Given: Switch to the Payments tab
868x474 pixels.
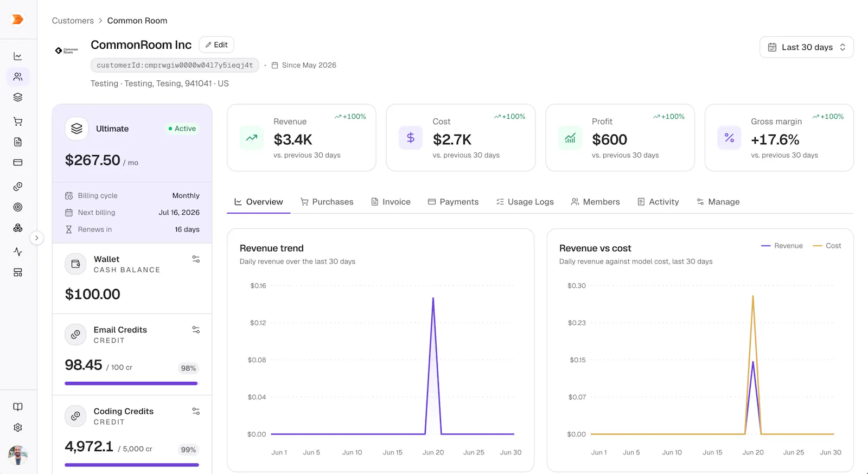Looking at the screenshot, I should (x=454, y=202).
